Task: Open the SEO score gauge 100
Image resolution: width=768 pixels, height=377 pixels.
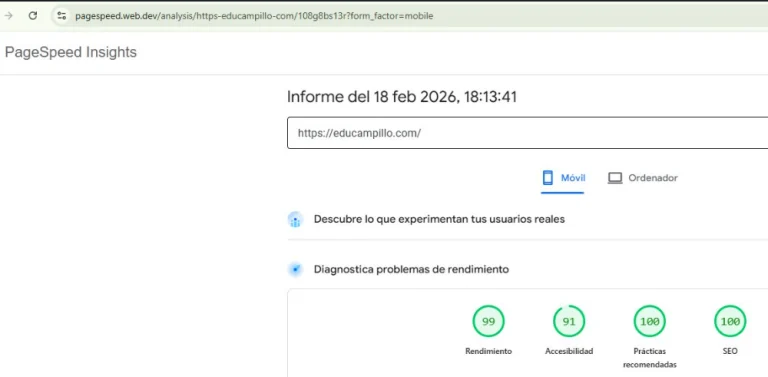Action: 730,321
